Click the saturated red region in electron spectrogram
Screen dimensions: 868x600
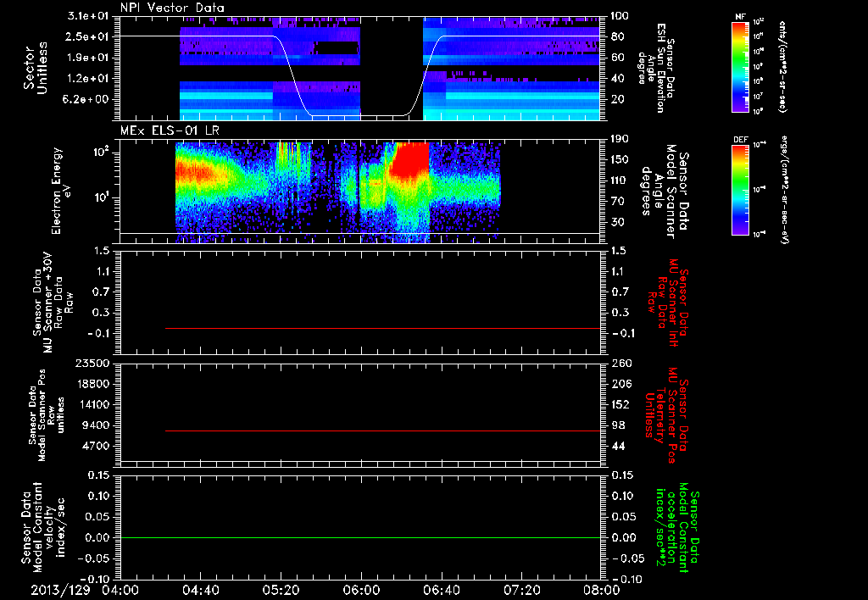(x=409, y=158)
